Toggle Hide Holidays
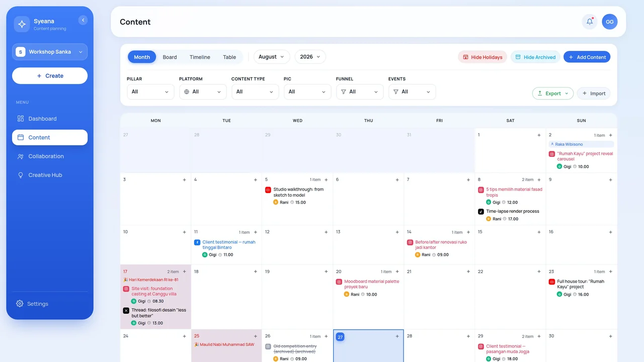Screen dimensions: 644x362 click(x=482, y=57)
